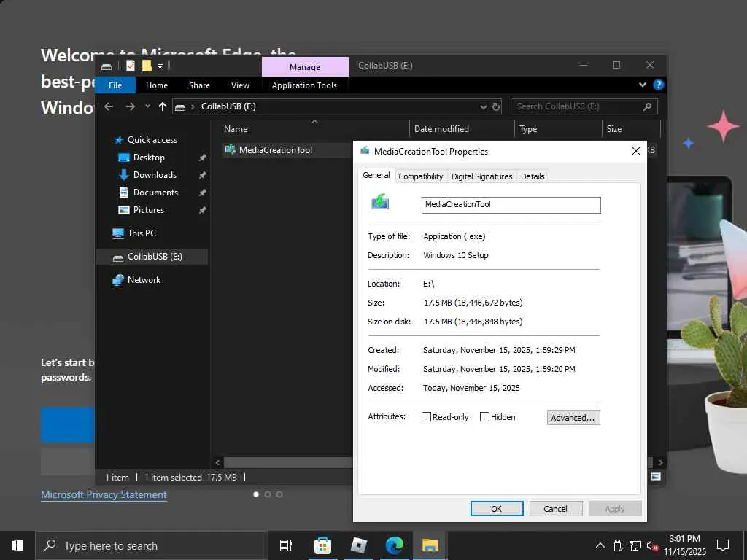Click the MediaCreationTool filename field
Screen dimensions: 747x560
511,205
